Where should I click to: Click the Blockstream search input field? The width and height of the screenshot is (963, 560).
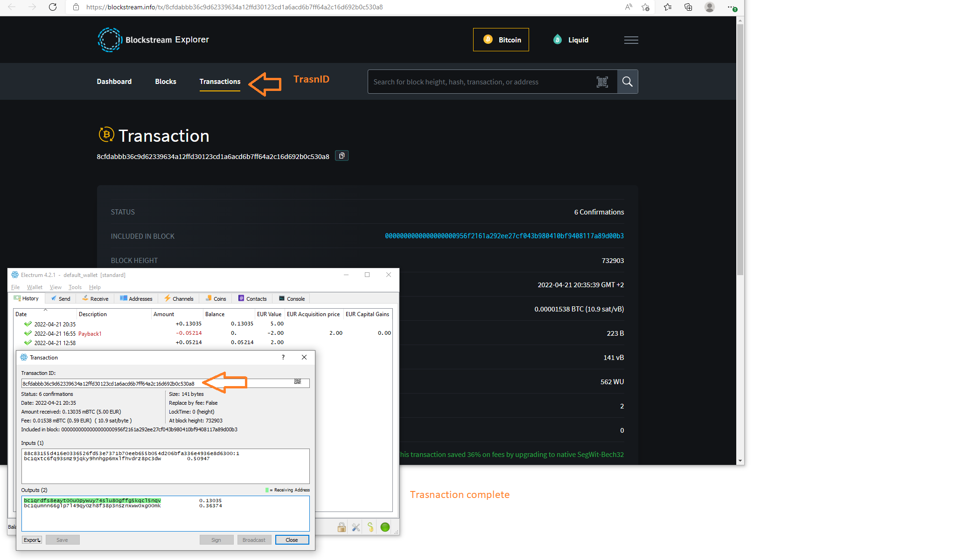coord(481,82)
